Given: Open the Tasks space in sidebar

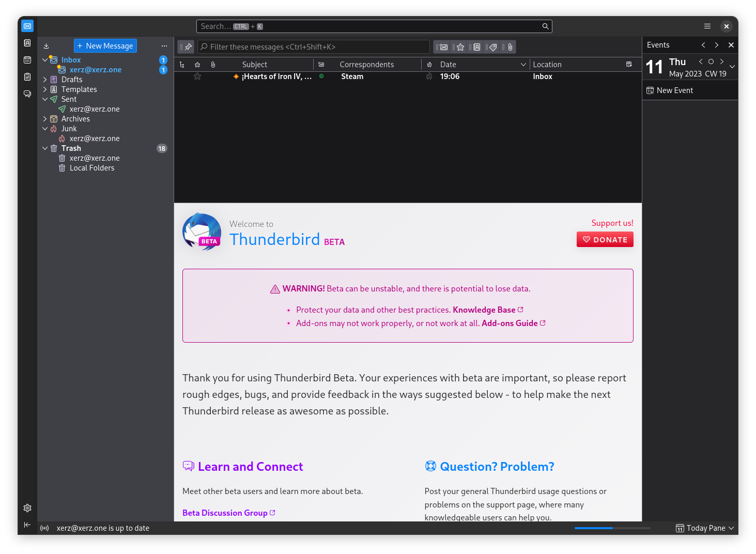Looking at the screenshot, I should pos(27,77).
